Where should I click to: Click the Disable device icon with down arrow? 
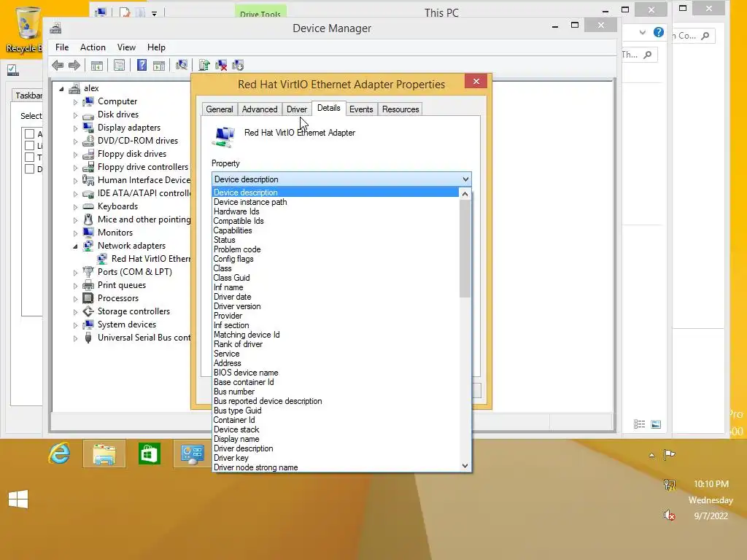coord(238,65)
